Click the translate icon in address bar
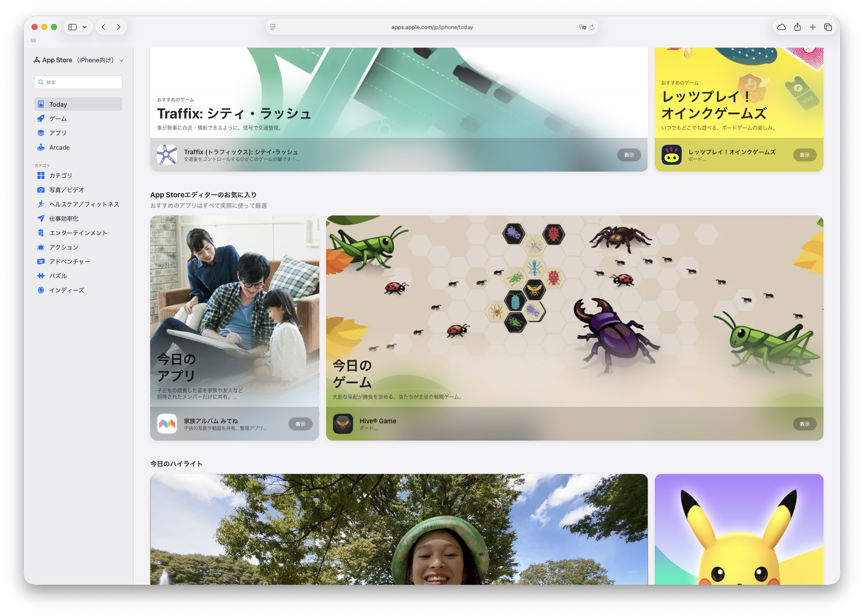 (583, 27)
